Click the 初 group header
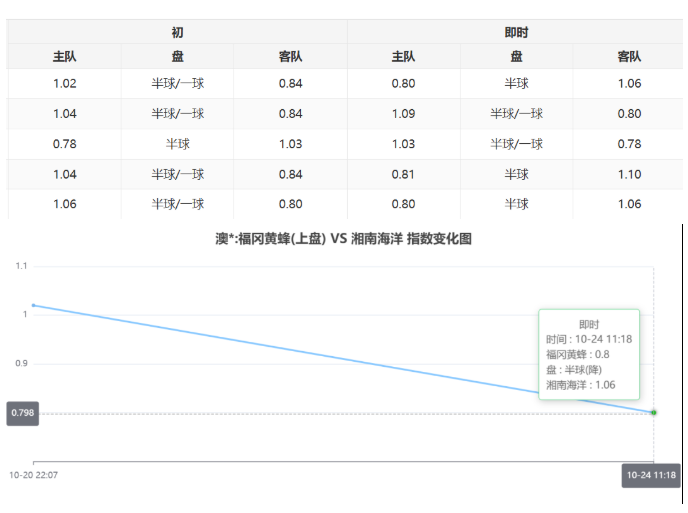The image size is (688, 513). click(x=177, y=32)
